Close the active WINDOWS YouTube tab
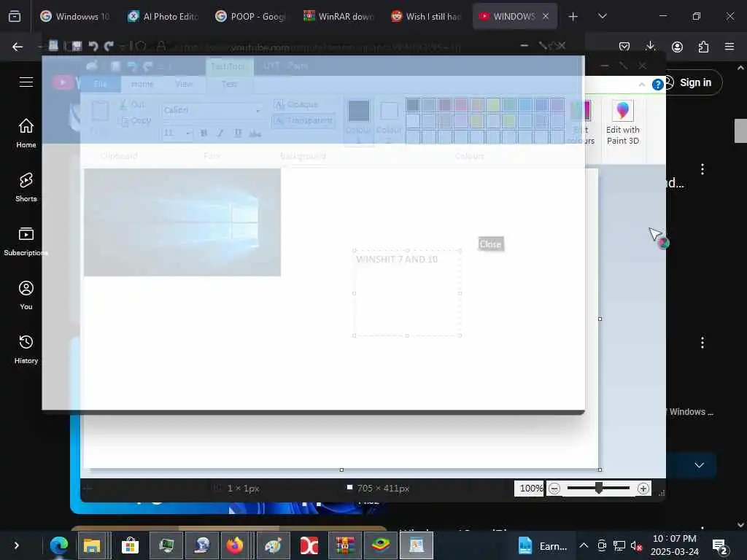 (546, 16)
